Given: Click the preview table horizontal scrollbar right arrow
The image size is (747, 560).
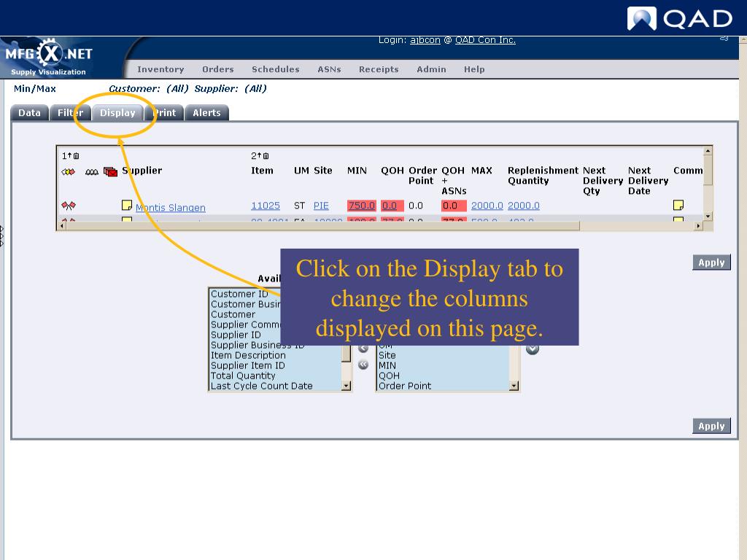Looking at the screenshot, I should (x=698, y=226).
